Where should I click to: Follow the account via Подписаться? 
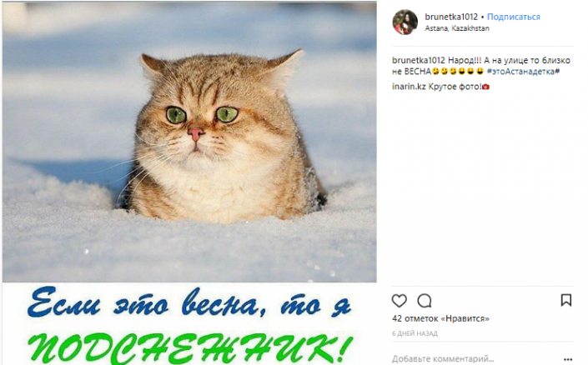click(x=514, y=17)
